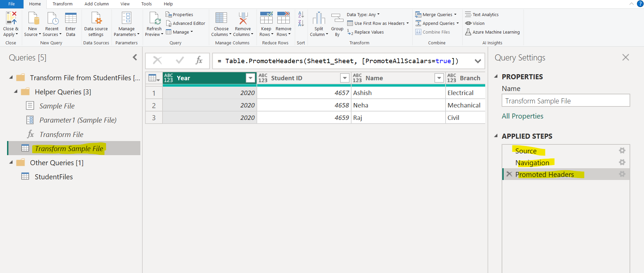Image resolution: width=644 pixels, height=273 pixels.
Task: Open the Data Type dropdown
Action: pyautogui.click(x=363, y=15)
